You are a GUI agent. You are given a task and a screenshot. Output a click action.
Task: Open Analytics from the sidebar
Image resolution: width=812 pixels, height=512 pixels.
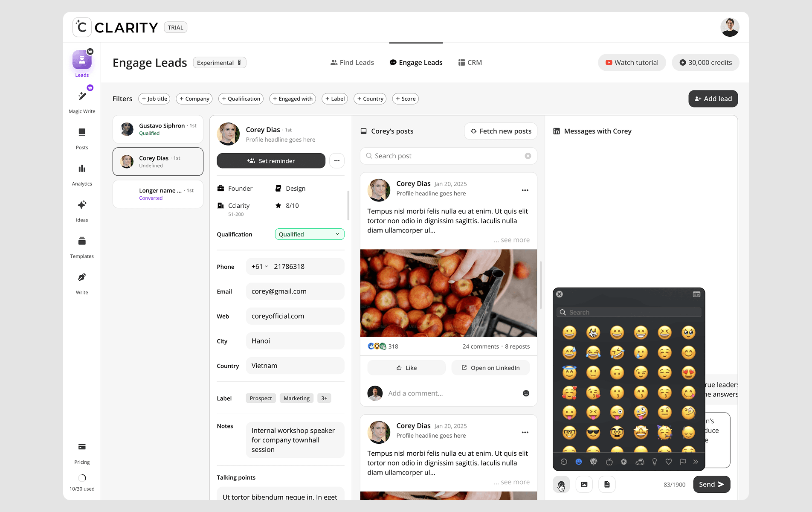(x=82, y=175)
